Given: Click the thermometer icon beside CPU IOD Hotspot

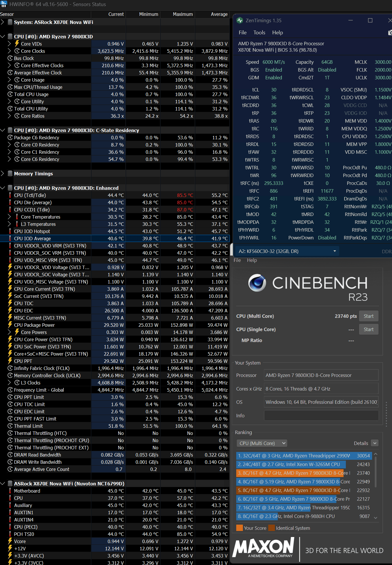Looking at the screenshot, I should (10, 231).
